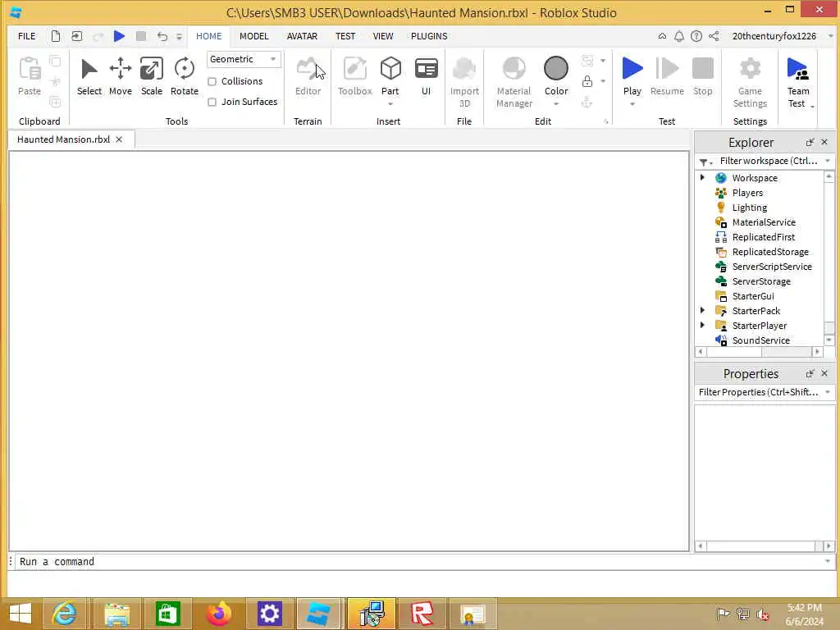This screenshot has height=630, width=840.
Task: Open the Play dropdown arrow
Action: (x=632, y=104)
